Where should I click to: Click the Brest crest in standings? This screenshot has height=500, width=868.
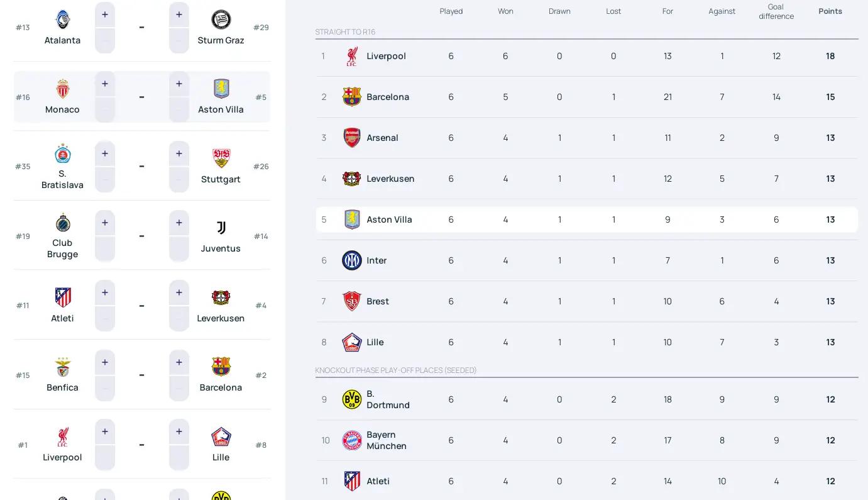tap(351, 301)
